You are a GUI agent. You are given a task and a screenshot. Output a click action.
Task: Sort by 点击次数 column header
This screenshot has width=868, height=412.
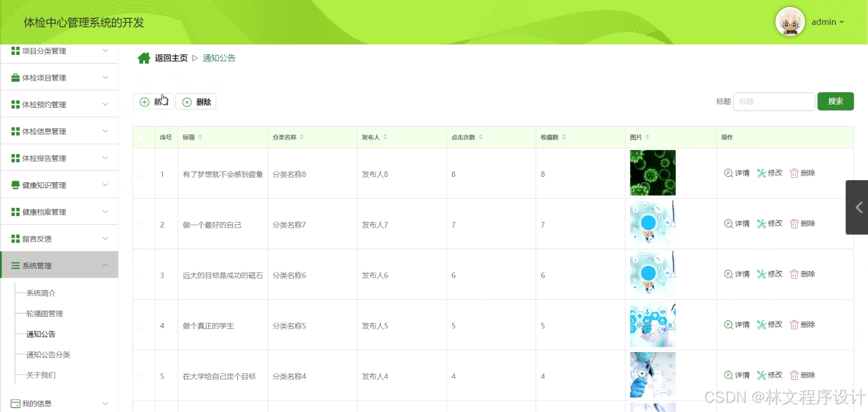467,137
